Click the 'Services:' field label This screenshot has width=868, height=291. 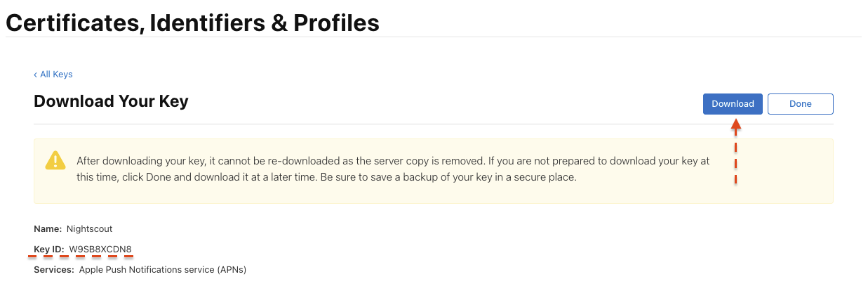point(54,269)
